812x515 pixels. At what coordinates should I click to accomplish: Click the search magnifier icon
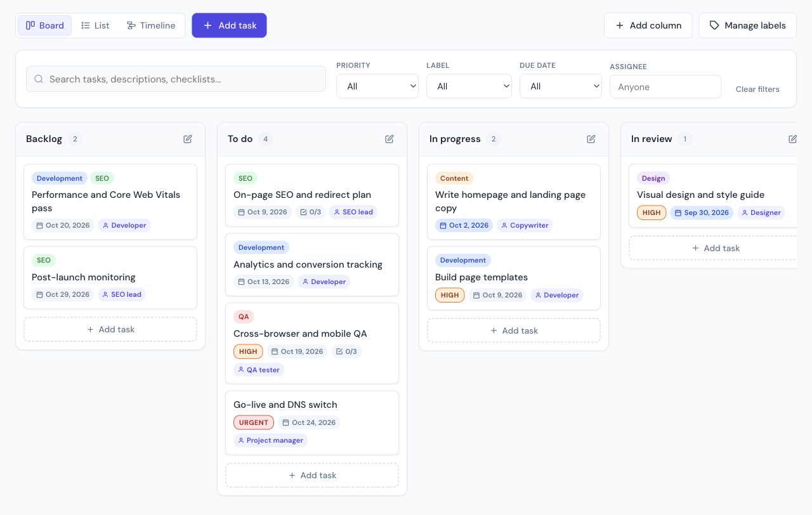pyautogui.click(x=39, y=79)
